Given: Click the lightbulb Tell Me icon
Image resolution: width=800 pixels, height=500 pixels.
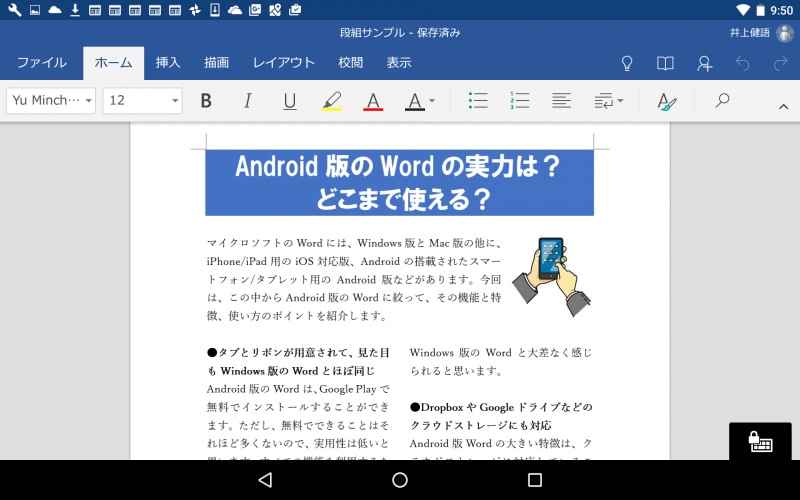Looking at the screenshot, I should tap(628, 63).
